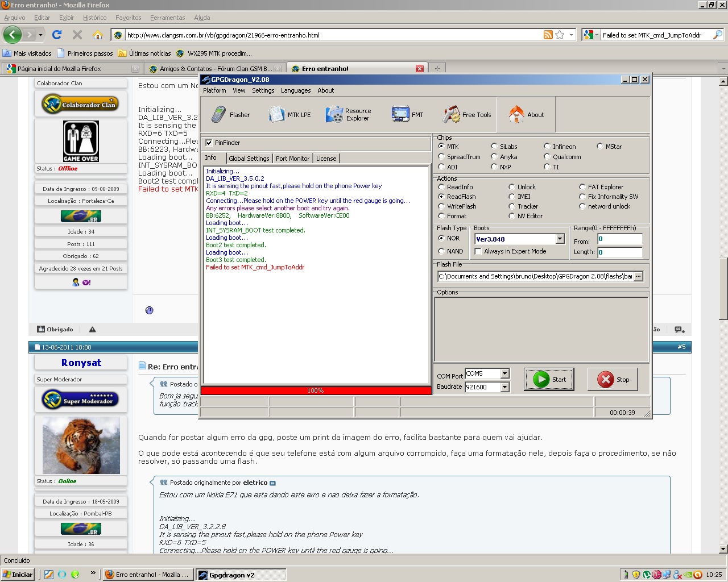Switch to Firefox Erro entranho taskbar item
The width and height of the screenshot is (728, 582).
click(x=148, y=575)
